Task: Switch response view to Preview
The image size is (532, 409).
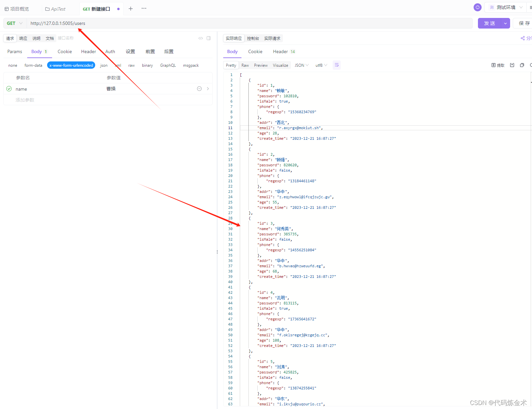Action: click(x=261, y=65)
